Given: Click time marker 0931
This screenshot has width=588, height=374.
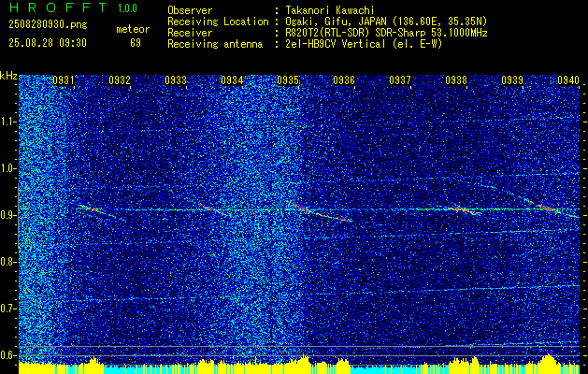Looking at the screenshot, I should [x=64, y=79].
